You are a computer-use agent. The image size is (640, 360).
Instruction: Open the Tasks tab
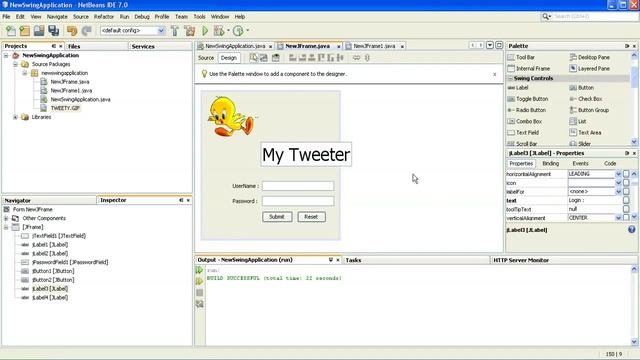(x=353, y=260)
